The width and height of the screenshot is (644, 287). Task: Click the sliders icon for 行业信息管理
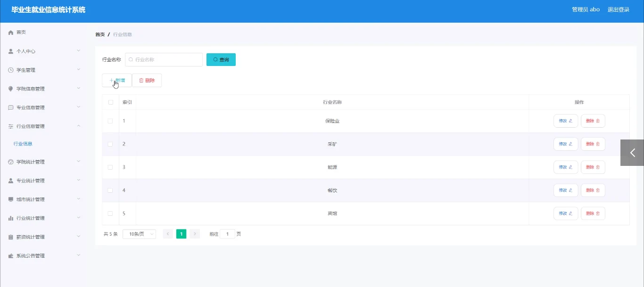[x=11, y=127]
